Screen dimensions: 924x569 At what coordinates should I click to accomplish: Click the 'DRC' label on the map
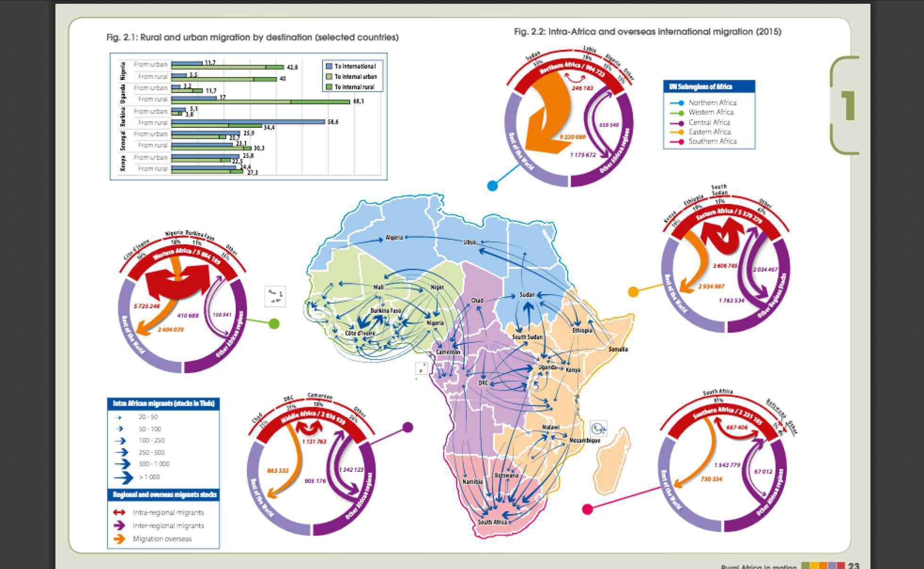[x=483, y=383]
